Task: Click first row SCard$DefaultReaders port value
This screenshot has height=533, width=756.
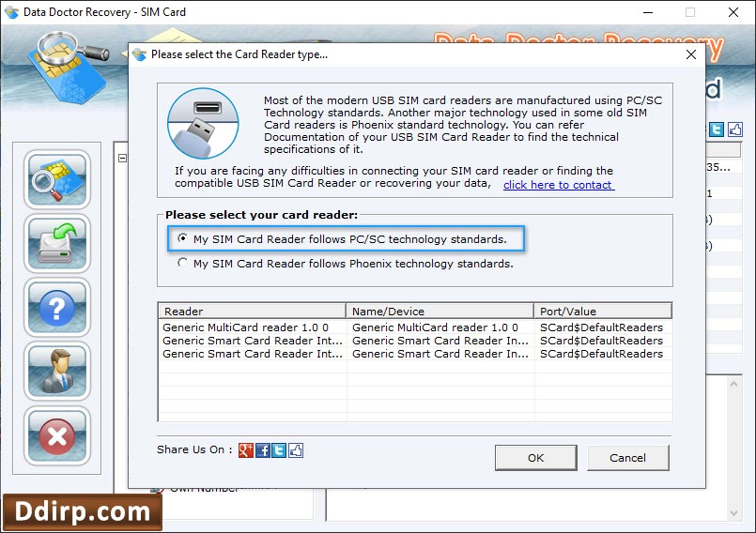Action: coord(601,327)
